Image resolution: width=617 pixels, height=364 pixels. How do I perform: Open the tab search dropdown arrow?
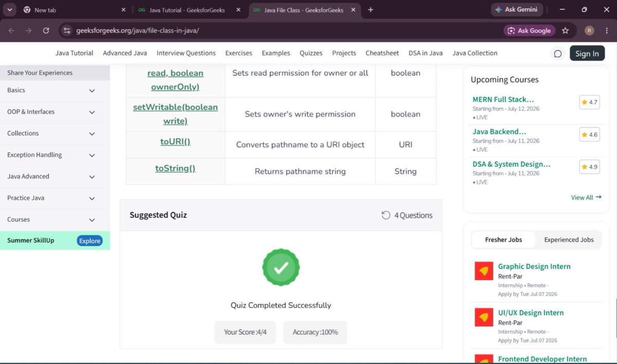pyautogui.click(x=10, y=10)
